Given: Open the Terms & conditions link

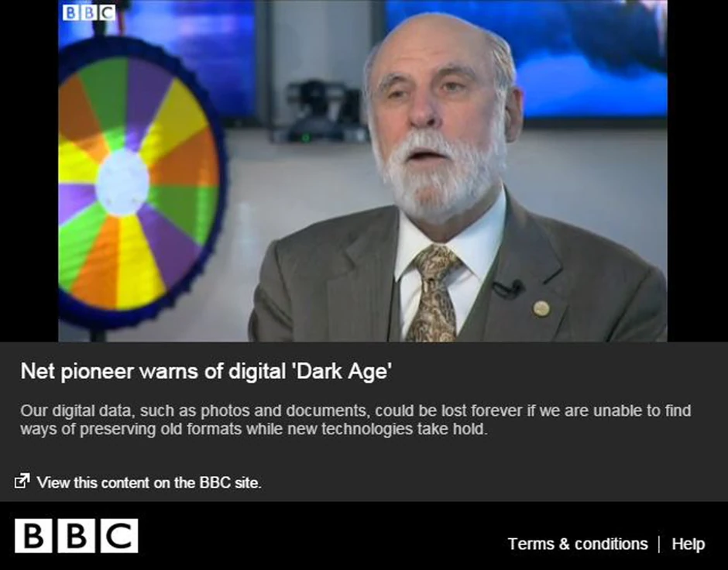Looking at the screenshot, I should tap(578, 544).
